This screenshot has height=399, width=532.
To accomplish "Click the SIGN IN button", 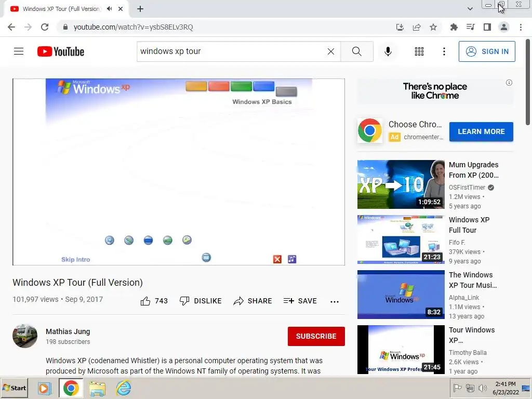I will click(x=487, y=51).
